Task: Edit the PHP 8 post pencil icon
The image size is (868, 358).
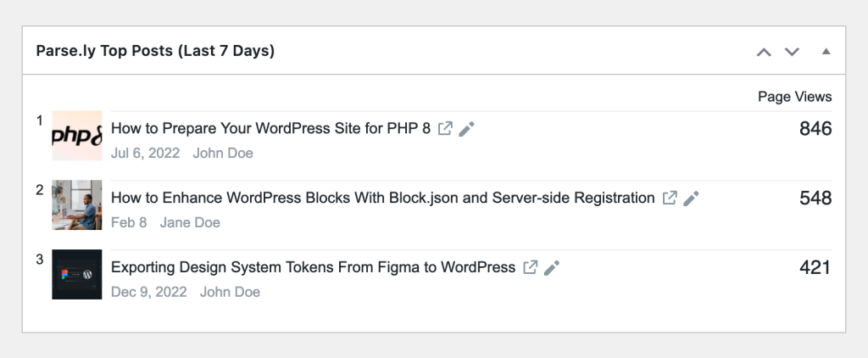Action: pyautogui.click(x=467, y=129)
